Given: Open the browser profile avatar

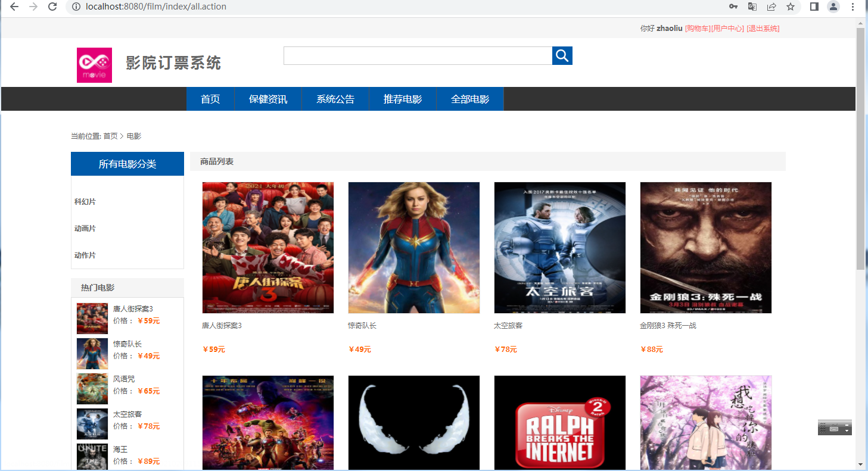Looking at the screenshot, I should tap(833, 7).
